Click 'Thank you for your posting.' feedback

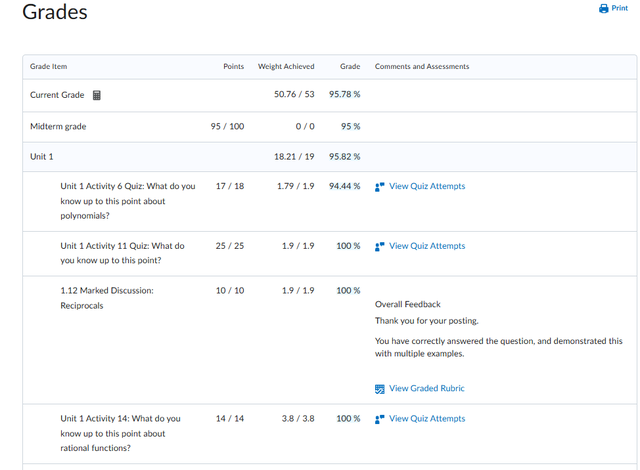(x=427, y=321)
